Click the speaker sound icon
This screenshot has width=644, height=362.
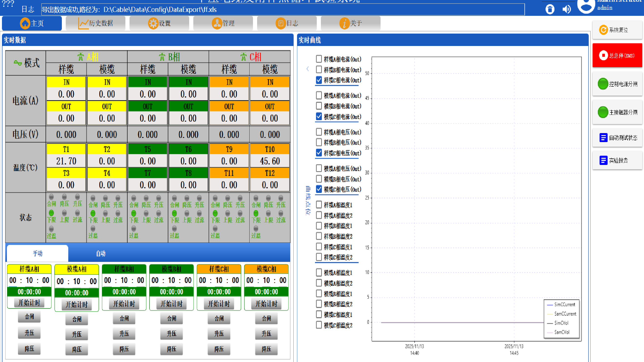[x=567, y=9]
